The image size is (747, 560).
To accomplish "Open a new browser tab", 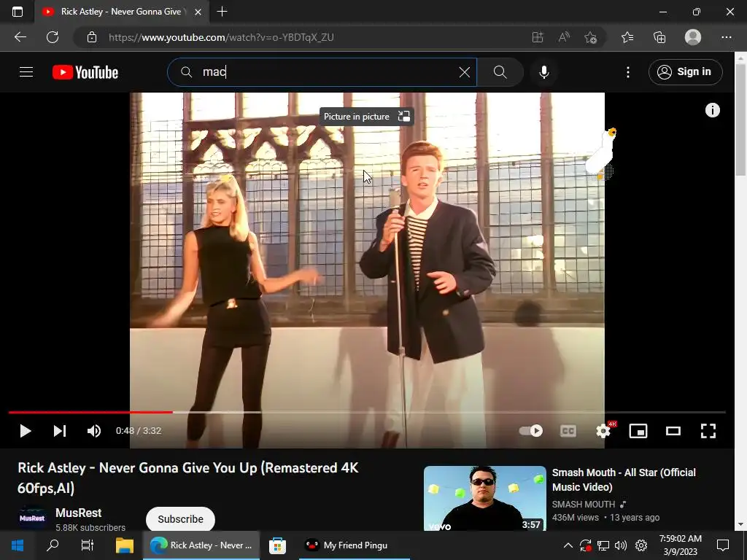I will [x=222, y=12].
